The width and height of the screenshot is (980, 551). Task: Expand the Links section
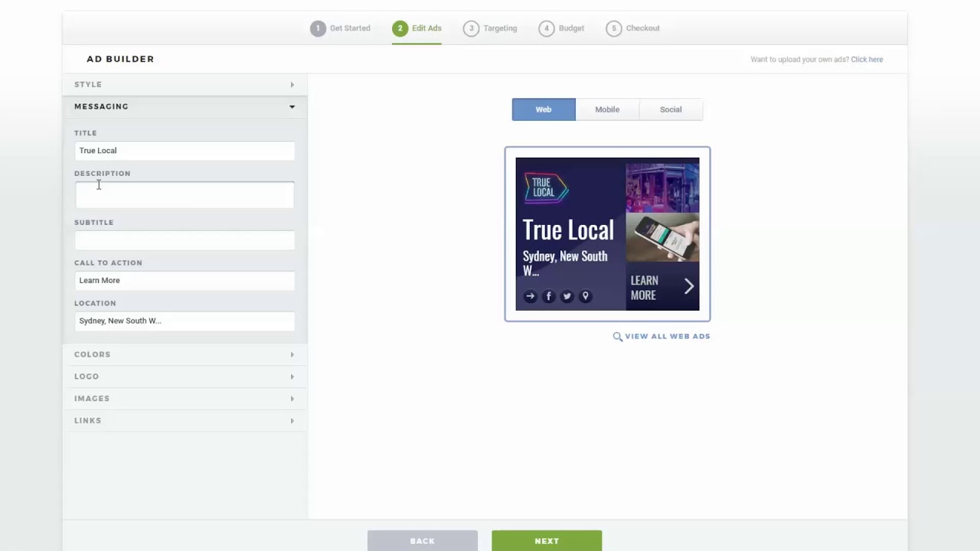pos(185,421)
